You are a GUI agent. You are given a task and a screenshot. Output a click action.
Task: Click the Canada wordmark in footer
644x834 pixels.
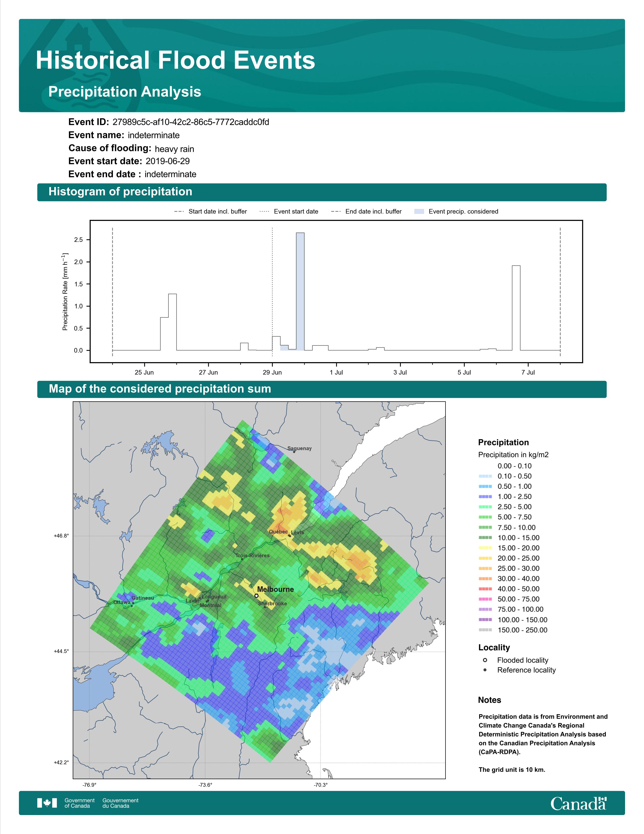[578, 803]
